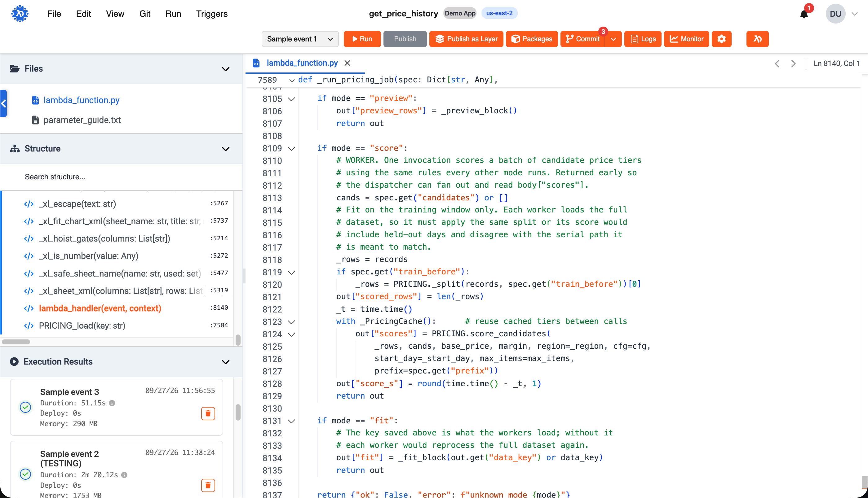Open the user account menu chevron
This screenshot has height=498, width=868.
pos(855,14)
